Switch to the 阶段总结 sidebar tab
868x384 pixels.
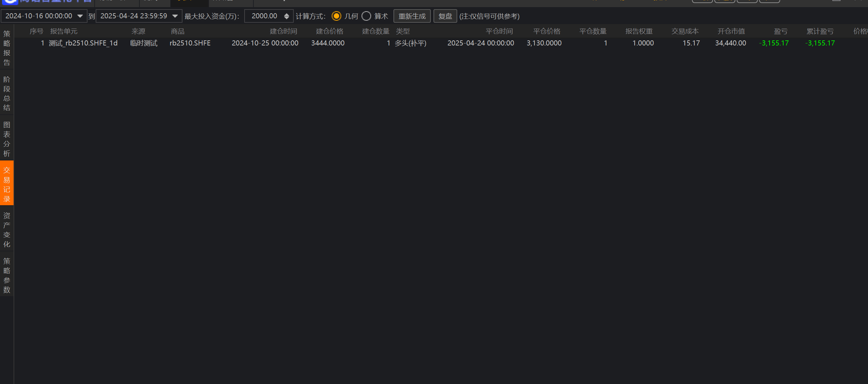(7, 93)
